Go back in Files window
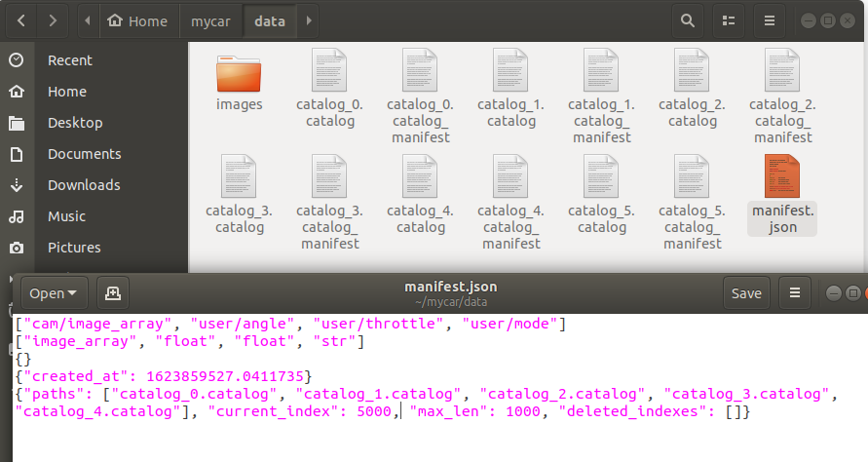The height and width of the screenshot is (462, 868). point(21,21)
